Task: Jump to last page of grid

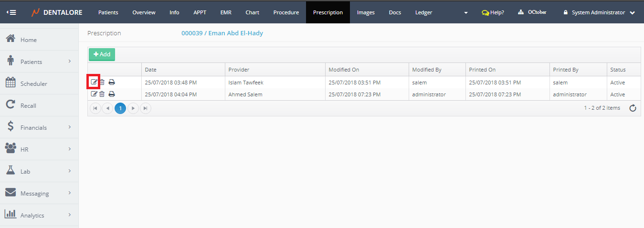Action: 145,108
